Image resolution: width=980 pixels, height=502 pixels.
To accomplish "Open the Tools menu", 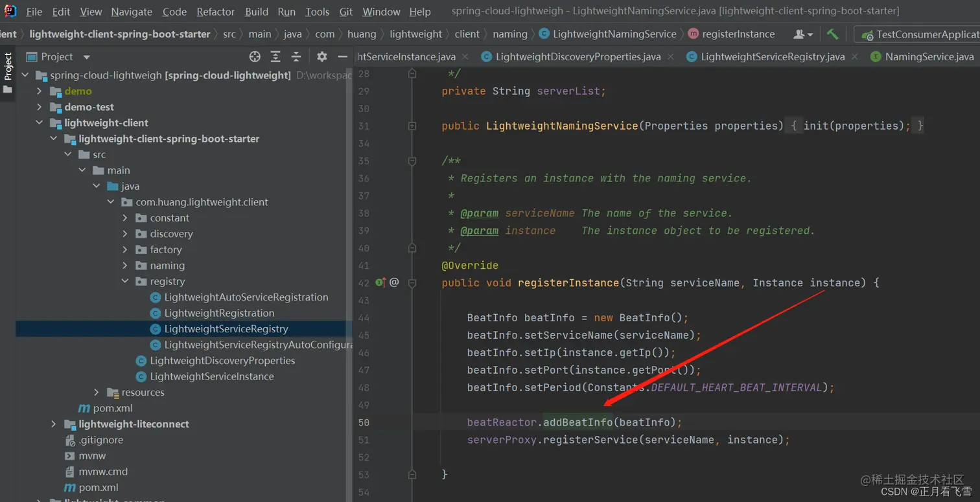I will (x=318, y=12).
